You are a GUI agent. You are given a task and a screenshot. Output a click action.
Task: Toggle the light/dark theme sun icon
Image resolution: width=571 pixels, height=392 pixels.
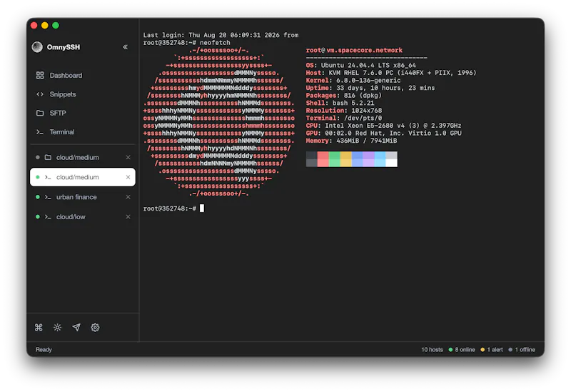click(x=58, y=328)
